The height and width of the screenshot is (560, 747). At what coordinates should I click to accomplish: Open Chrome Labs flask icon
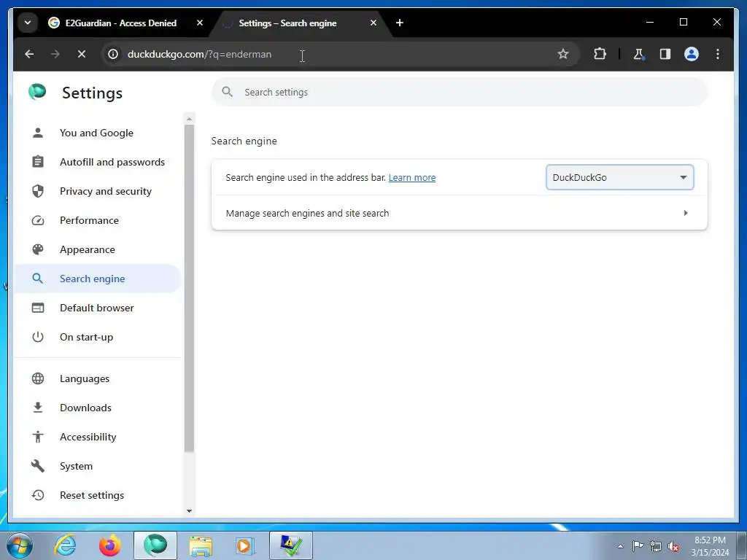coord(638,54)
